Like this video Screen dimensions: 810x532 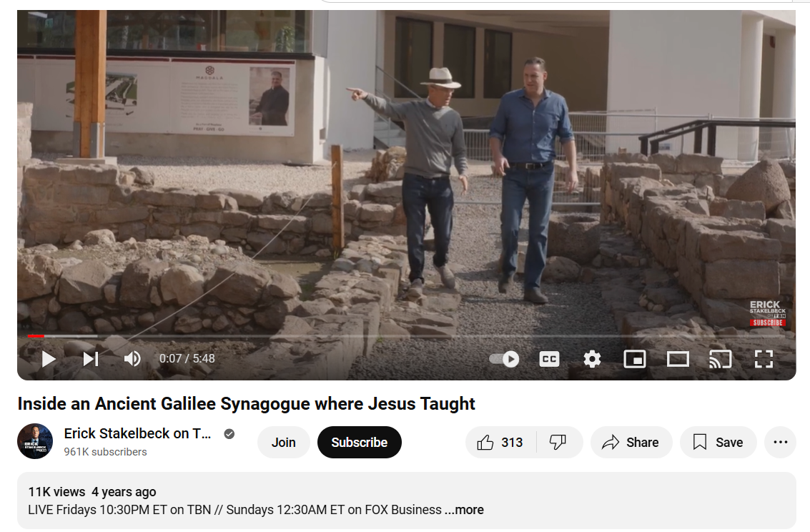(500, 442)
